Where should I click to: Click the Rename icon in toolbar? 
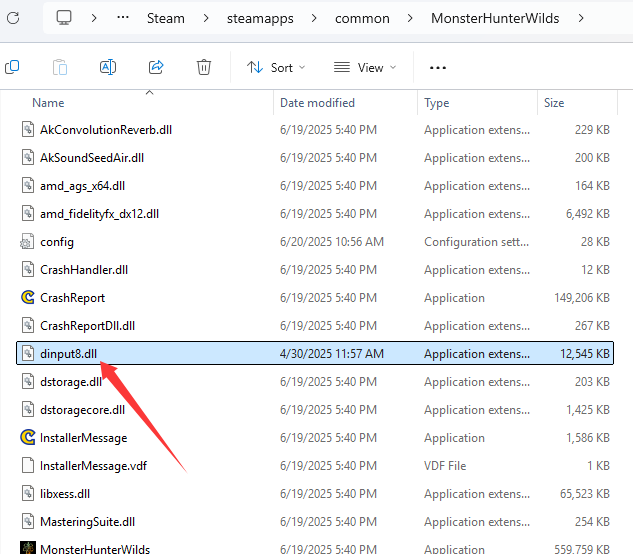[x=108, y=67]
